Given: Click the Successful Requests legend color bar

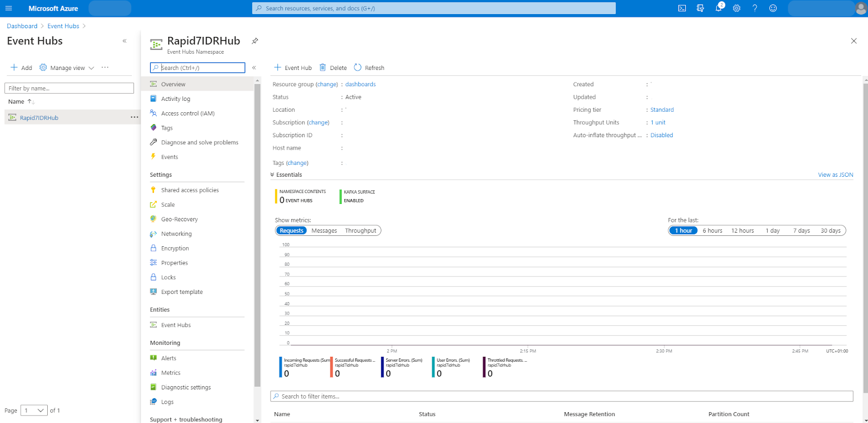Looking at the screenshot, I should [x=331, y=367].
